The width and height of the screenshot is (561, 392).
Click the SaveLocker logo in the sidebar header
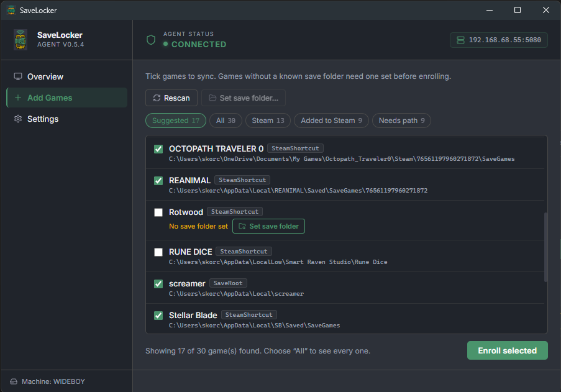coord(21,40)
